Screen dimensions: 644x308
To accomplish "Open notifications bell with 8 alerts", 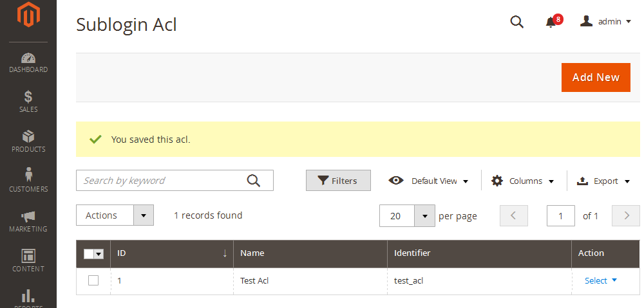I will coord(553,21).
